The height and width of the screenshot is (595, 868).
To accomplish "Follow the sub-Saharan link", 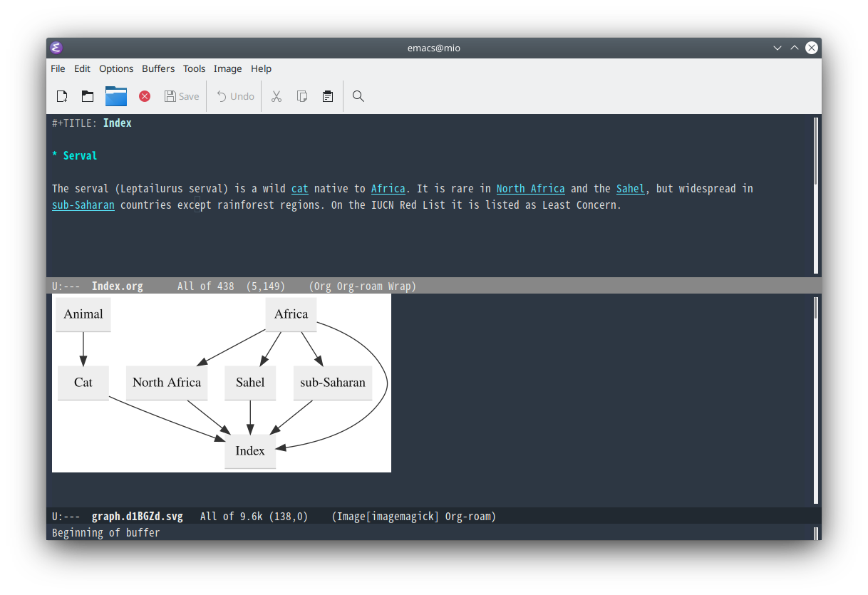I will coord(83,205).
